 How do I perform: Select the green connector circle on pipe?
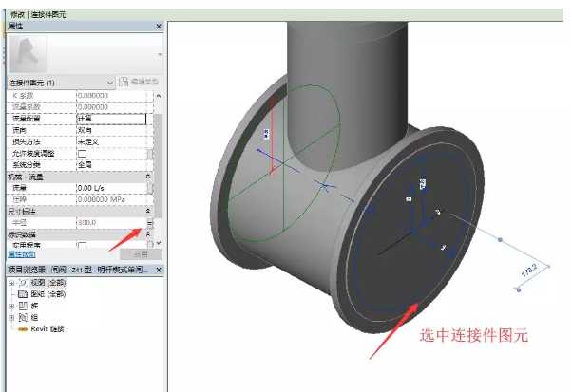(x=284, y=163)
